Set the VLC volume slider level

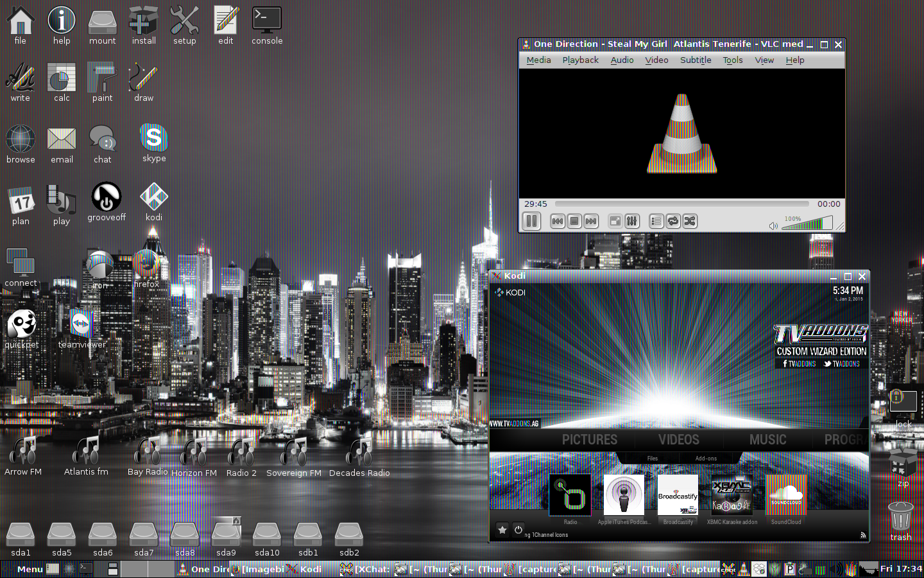pyautogui.click(x=807, y=223)
